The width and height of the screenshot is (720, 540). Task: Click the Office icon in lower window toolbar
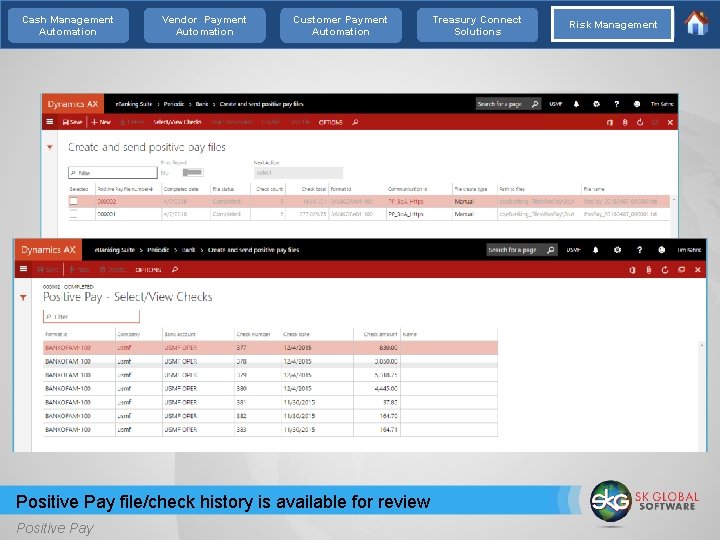click(632, 270)
